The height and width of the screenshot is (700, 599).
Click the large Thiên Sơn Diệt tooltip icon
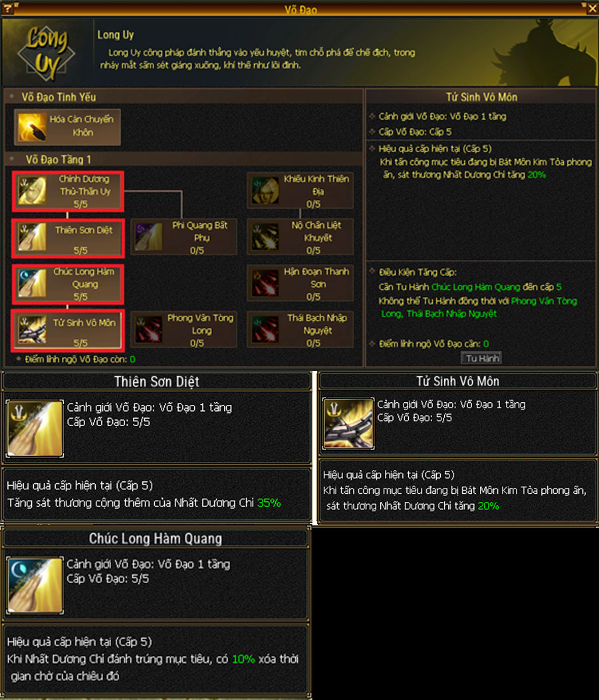point(35,429)
